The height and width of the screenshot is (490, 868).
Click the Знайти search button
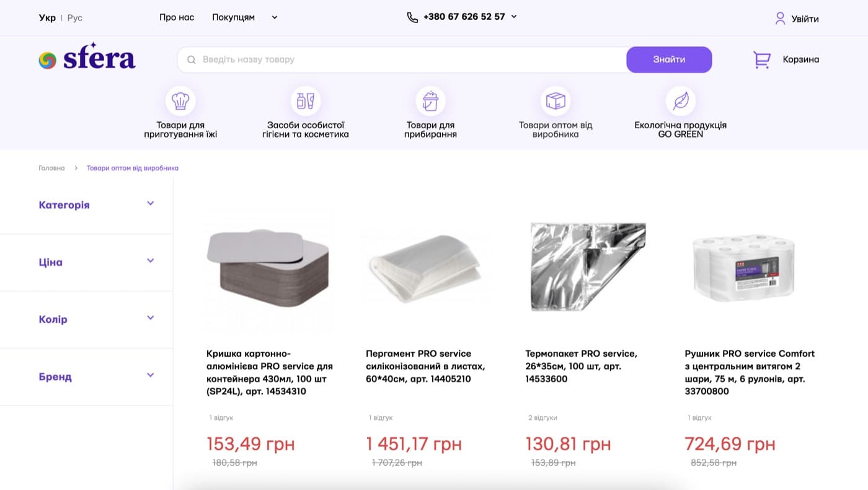[669, 59]
